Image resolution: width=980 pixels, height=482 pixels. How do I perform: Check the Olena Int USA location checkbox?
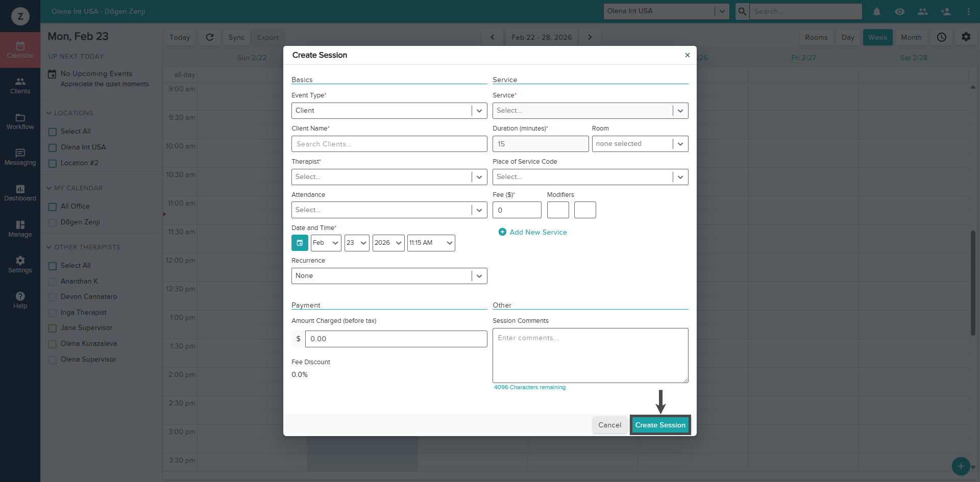coord(53,148)
